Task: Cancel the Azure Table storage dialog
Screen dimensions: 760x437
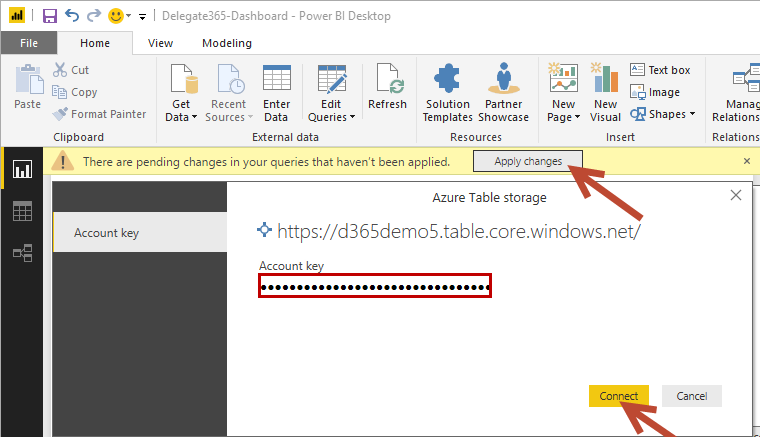Action: [692, 396]
